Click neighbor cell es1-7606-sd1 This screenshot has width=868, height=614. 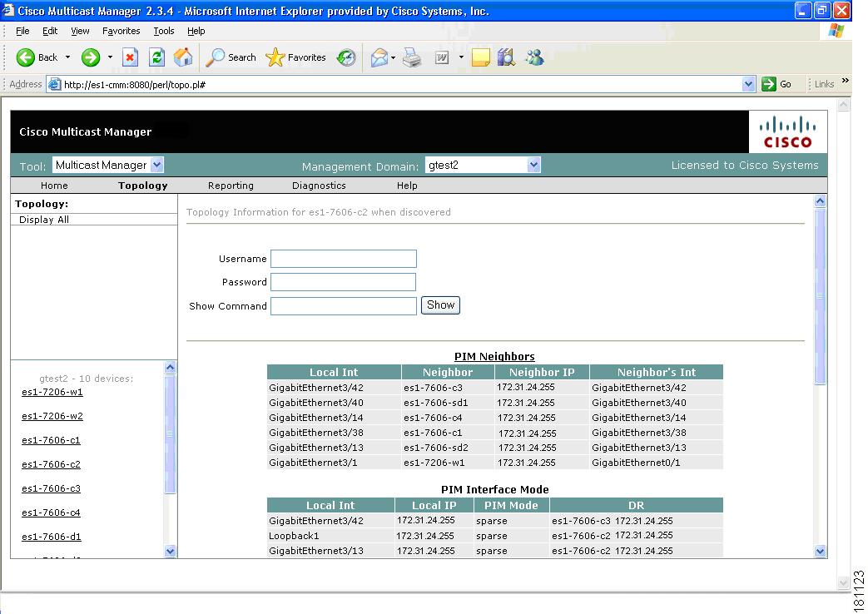click(x=435, y=403)
